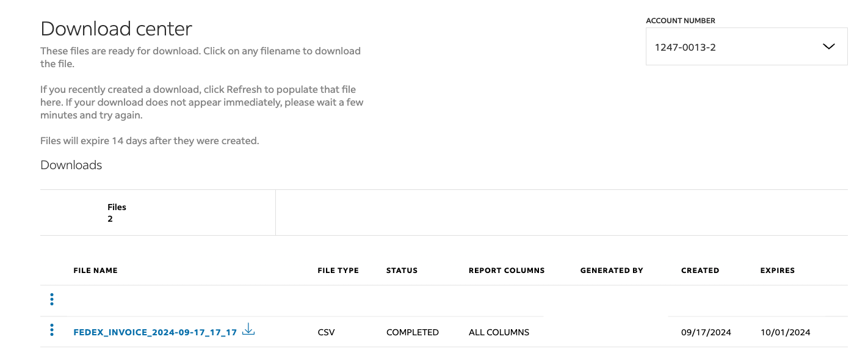Sort by the FILE NAME column header
Screen dimensions: 868x364
[x=95, y=271]
